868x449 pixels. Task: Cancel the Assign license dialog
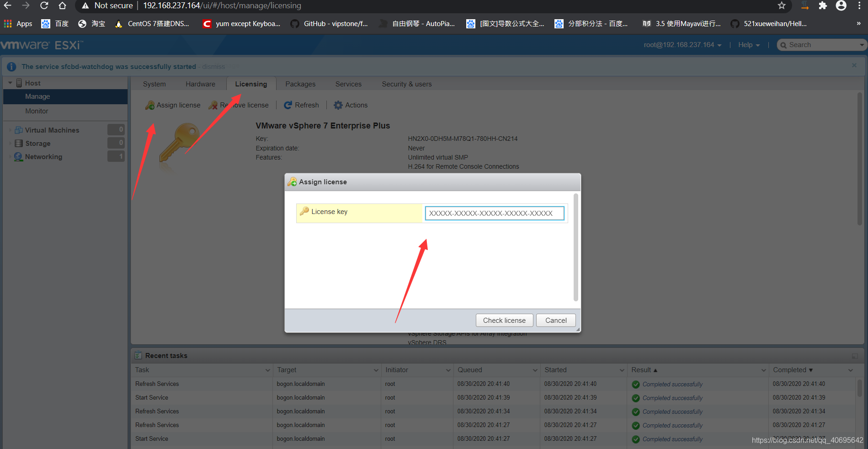pyautogui.click(x=556, y=321)
